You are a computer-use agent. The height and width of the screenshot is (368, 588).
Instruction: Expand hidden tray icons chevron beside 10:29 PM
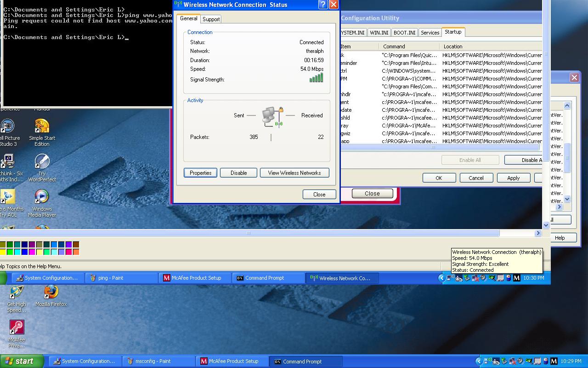pyautogui.click(x=479, y=361)
